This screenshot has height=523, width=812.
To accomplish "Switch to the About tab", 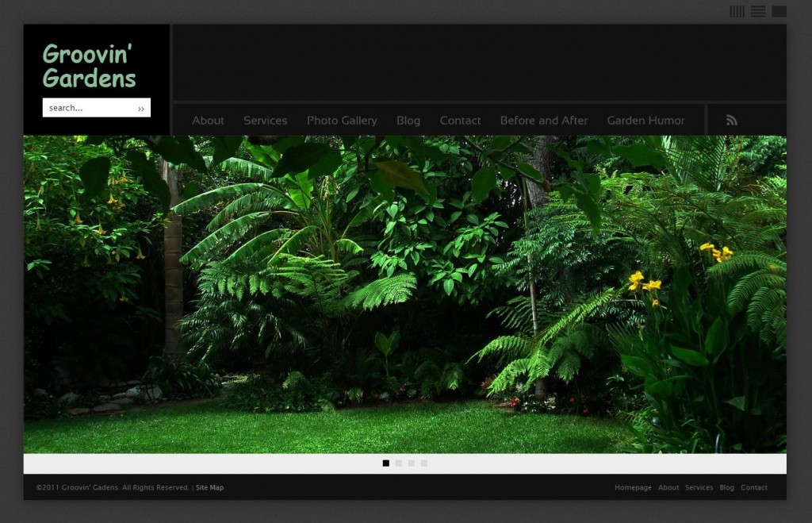I will pyautogui.click(x=208, y=120).
